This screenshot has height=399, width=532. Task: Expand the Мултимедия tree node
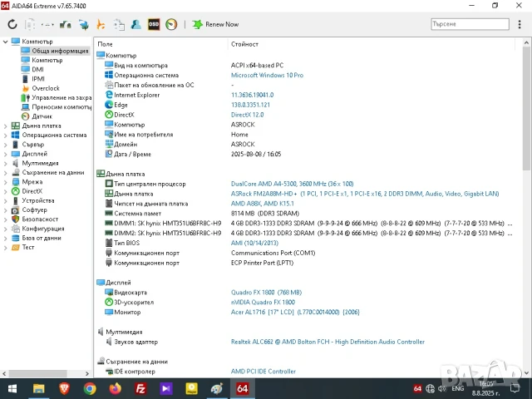coord(6,163)
